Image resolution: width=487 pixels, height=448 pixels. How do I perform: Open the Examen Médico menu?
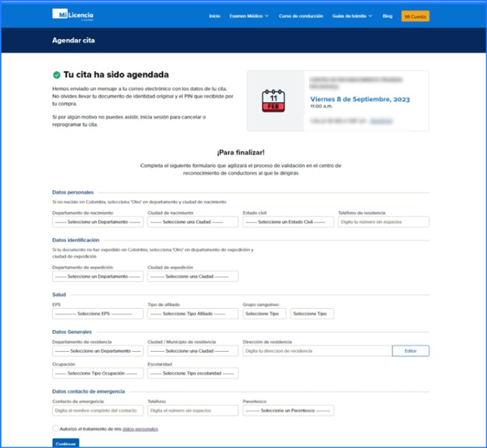click(x=249, y=16)
